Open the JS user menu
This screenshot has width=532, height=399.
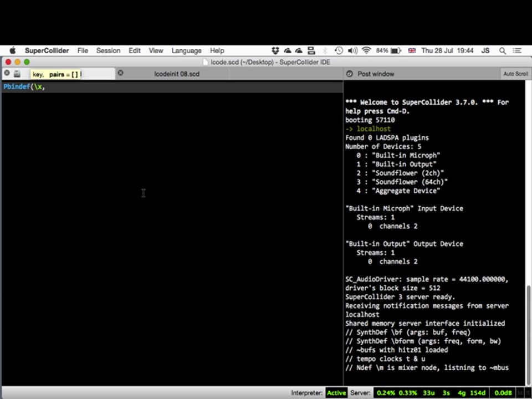tap(485, 51)
